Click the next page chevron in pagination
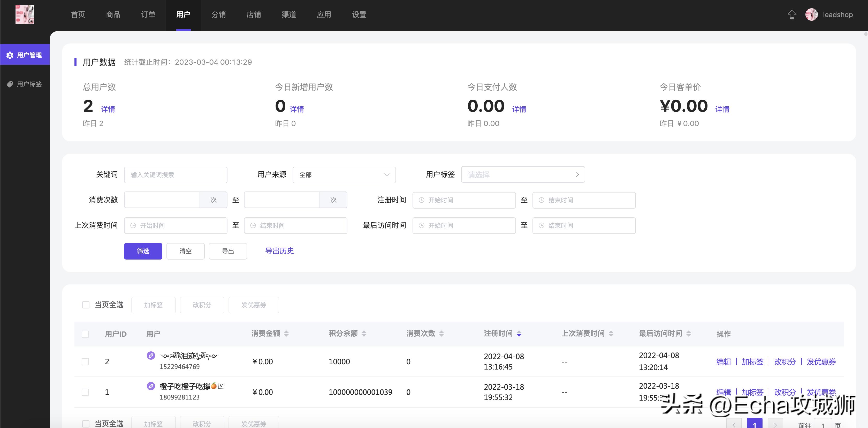Viewport: 868px width, 428px height. [775, 424]
